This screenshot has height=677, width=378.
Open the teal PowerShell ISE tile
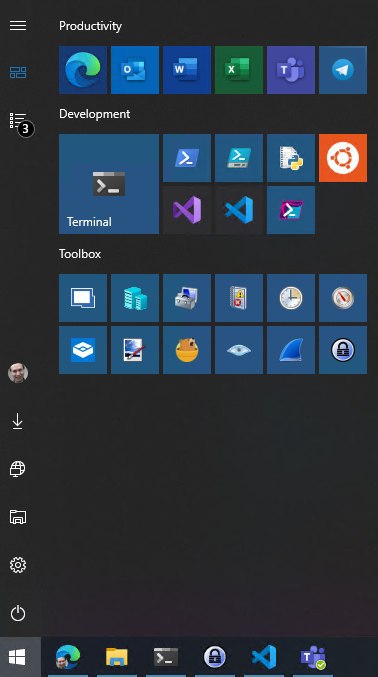[x=239, y=158]
